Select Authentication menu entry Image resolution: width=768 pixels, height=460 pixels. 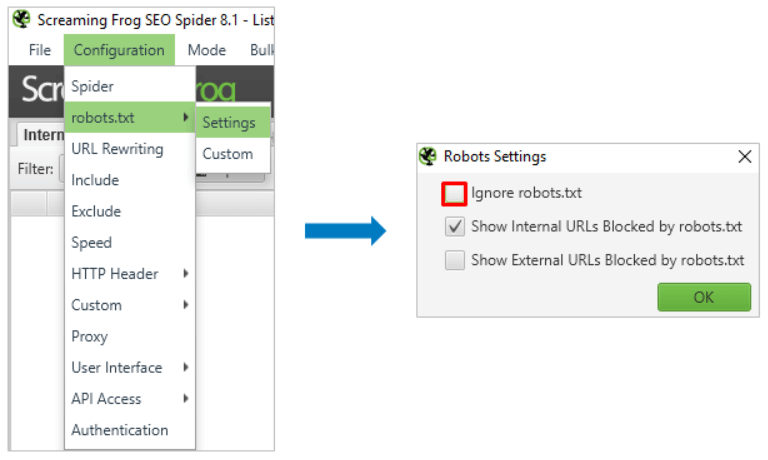tap(130, 430)
